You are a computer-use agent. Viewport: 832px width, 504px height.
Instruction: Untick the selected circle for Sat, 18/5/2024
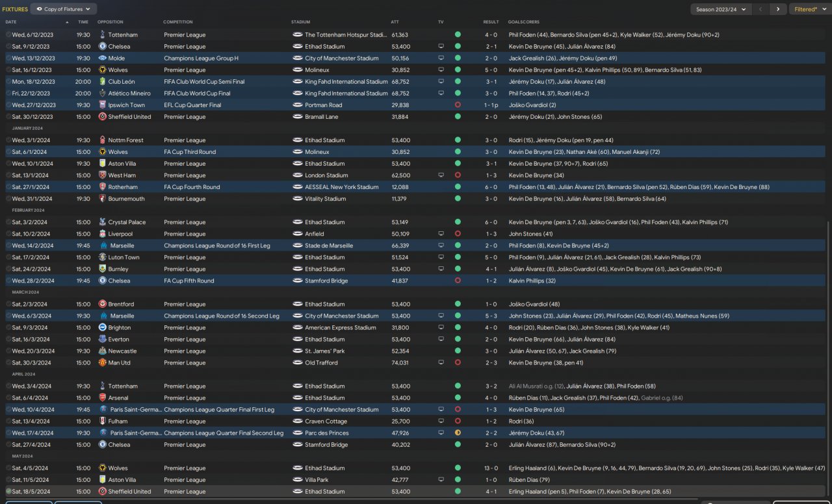(x=8, y=491)
